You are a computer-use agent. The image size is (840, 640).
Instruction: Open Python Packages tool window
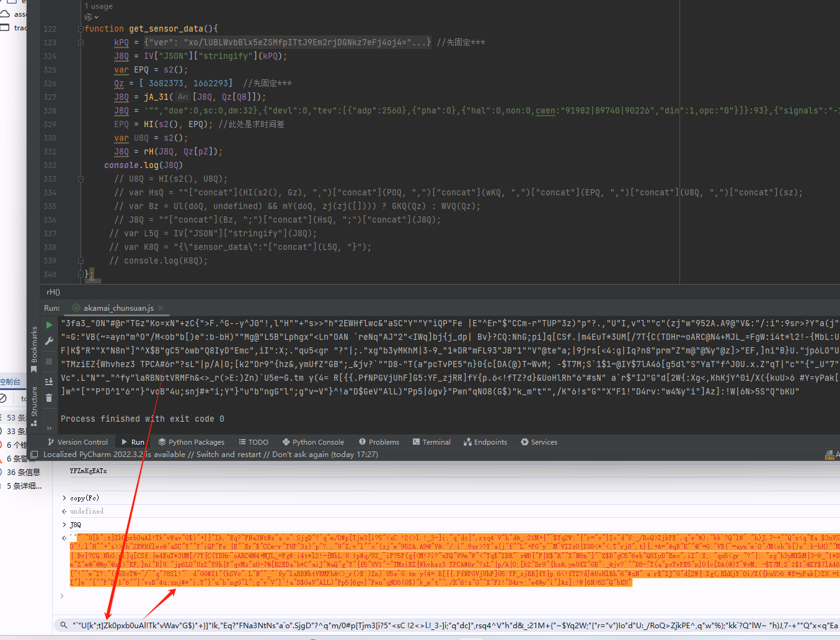click(x=192, y=442)
